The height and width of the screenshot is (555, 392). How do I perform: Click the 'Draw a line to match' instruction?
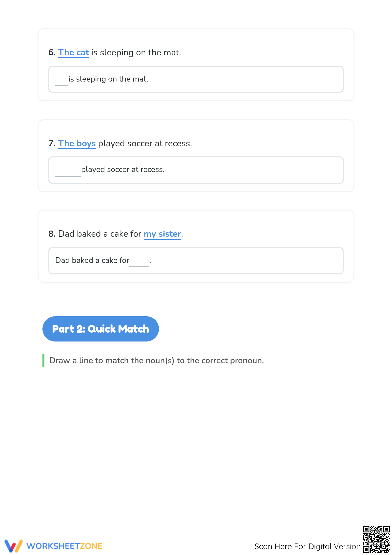tap(157, 361)
